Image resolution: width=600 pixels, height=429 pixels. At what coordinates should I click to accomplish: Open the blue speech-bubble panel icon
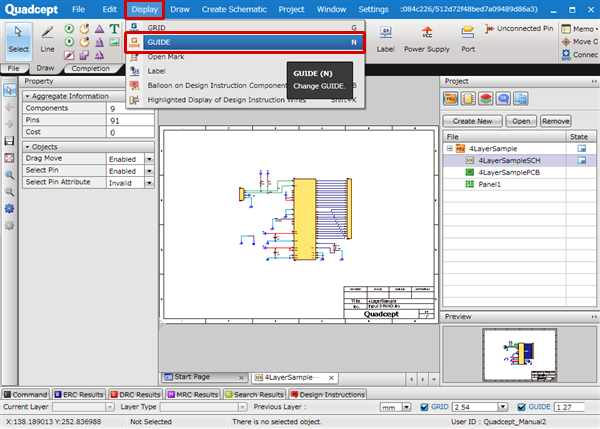click(503, 99)
